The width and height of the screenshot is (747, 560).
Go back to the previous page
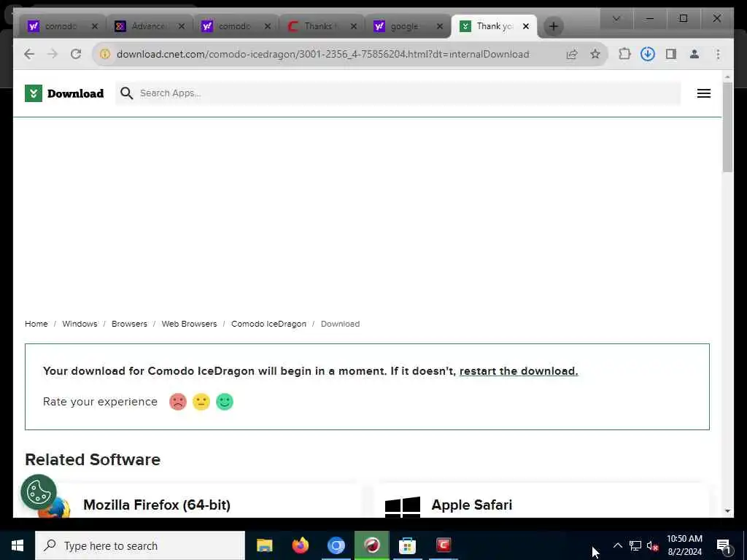pos(29,54)
